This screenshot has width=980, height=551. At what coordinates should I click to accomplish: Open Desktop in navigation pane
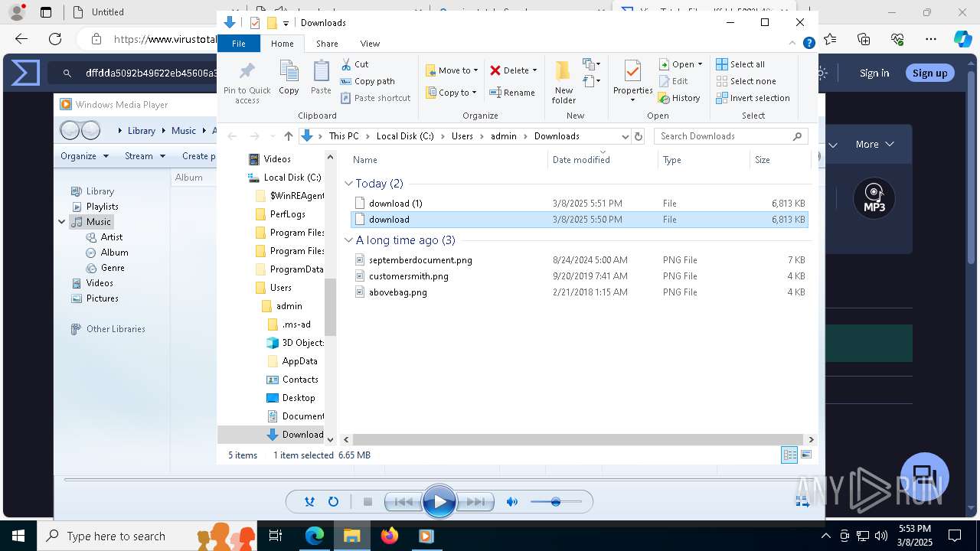point(298,398)
